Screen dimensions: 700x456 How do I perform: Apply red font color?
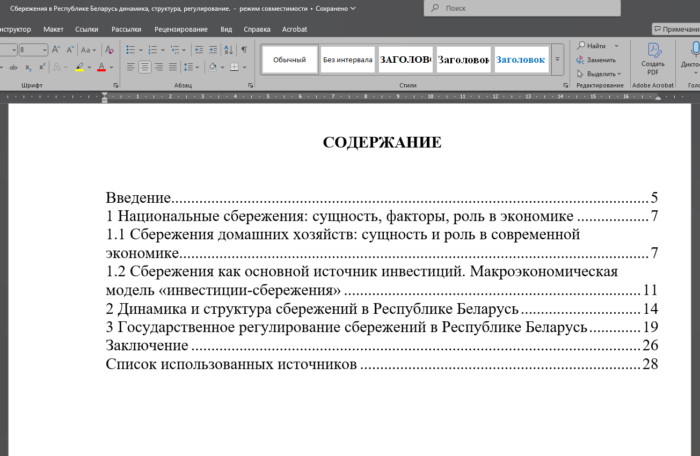click(102, 67)
